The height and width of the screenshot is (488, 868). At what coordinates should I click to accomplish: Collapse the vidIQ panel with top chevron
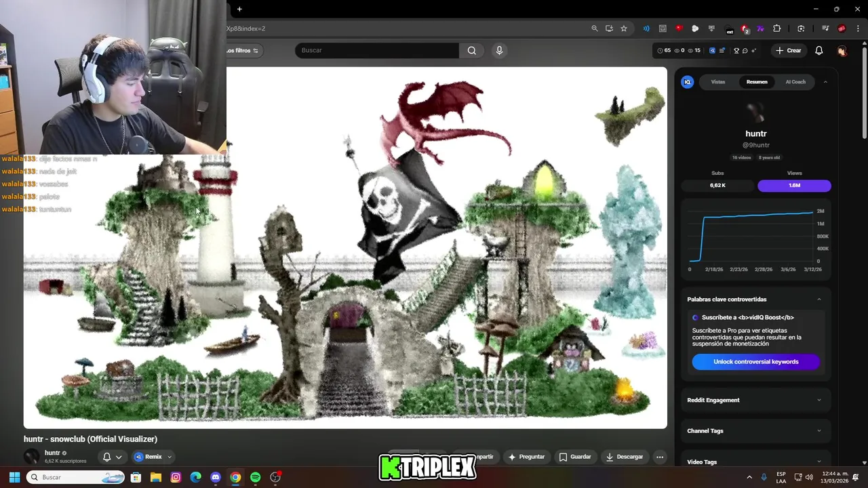point(825,82)
